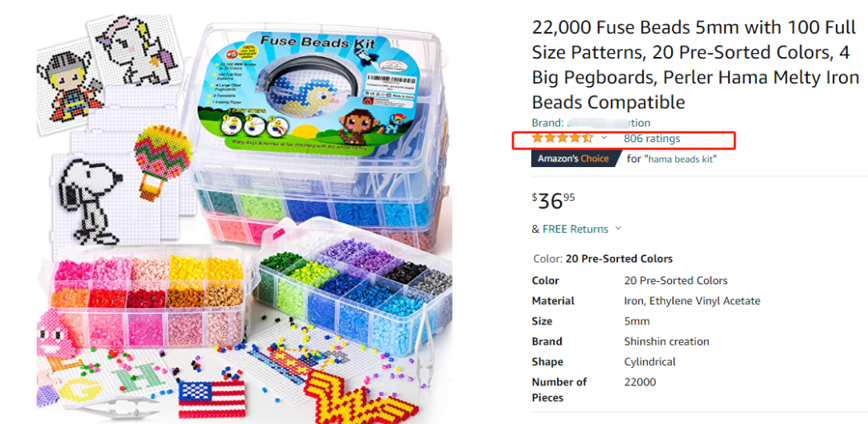
Task: Expand the rating breakdown chevron beside the stars
Action: 604,138
